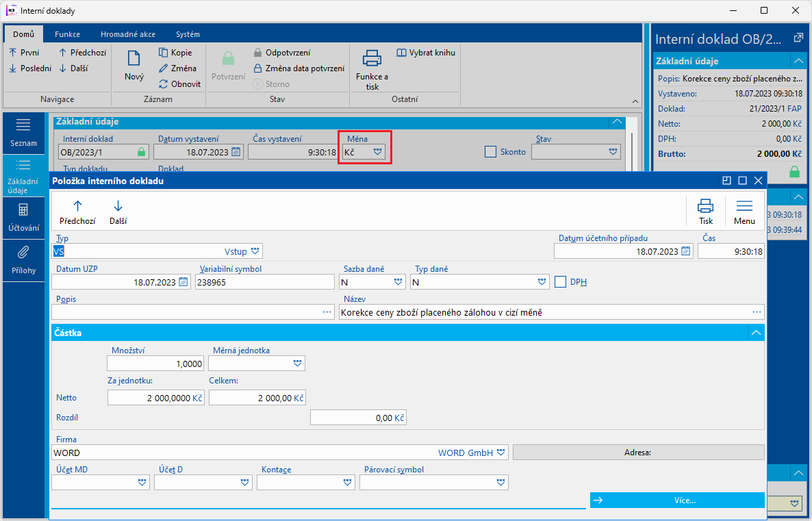Open Typ daně dropdown
Screen dimensions: 812x521
coord(542,282)
